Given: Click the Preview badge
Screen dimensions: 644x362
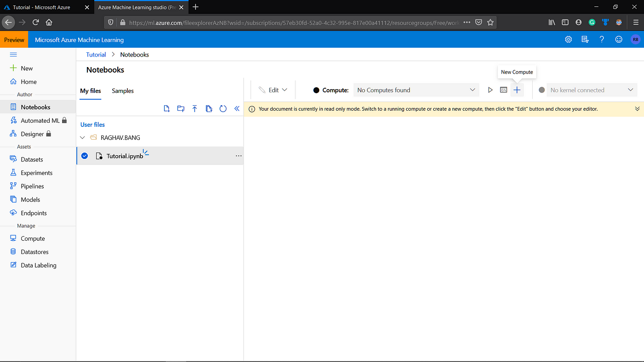Looking at the screenshot, I should point(14,40).
